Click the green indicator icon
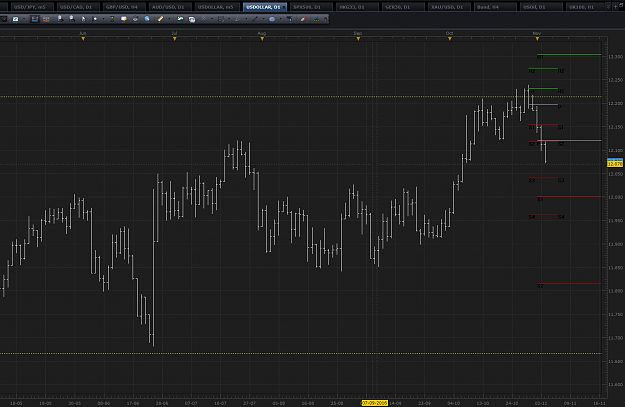The image size is (625, 407). [112, 19]
